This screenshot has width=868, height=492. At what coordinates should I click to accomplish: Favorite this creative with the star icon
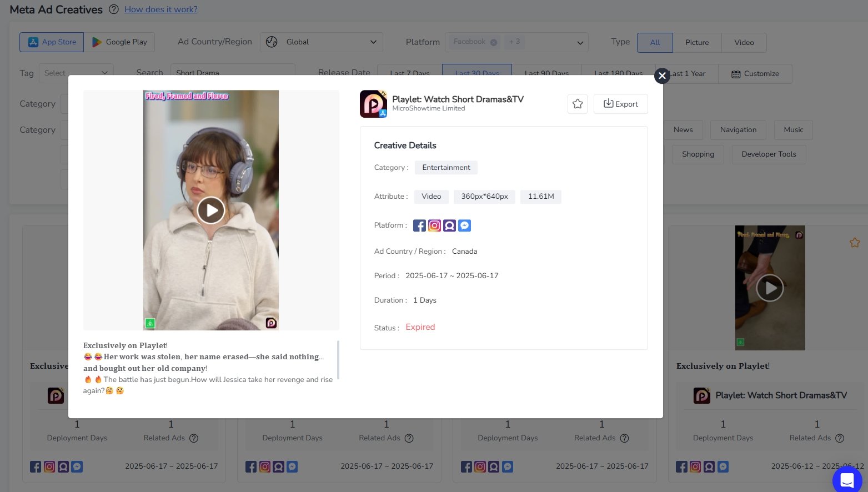click(x=578, y=104)
